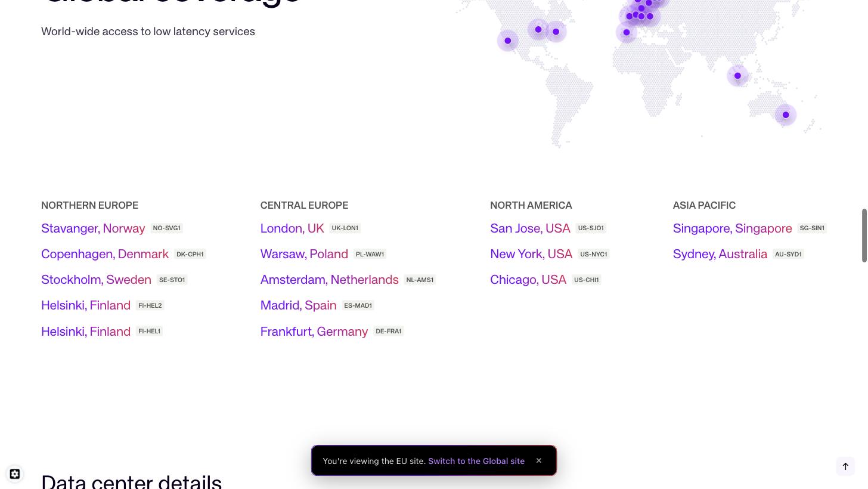This screenshot has width=868, height=489.
Task: Open Helsinki, Finland FI-HEL2 location link
Action: coord(86,305)
